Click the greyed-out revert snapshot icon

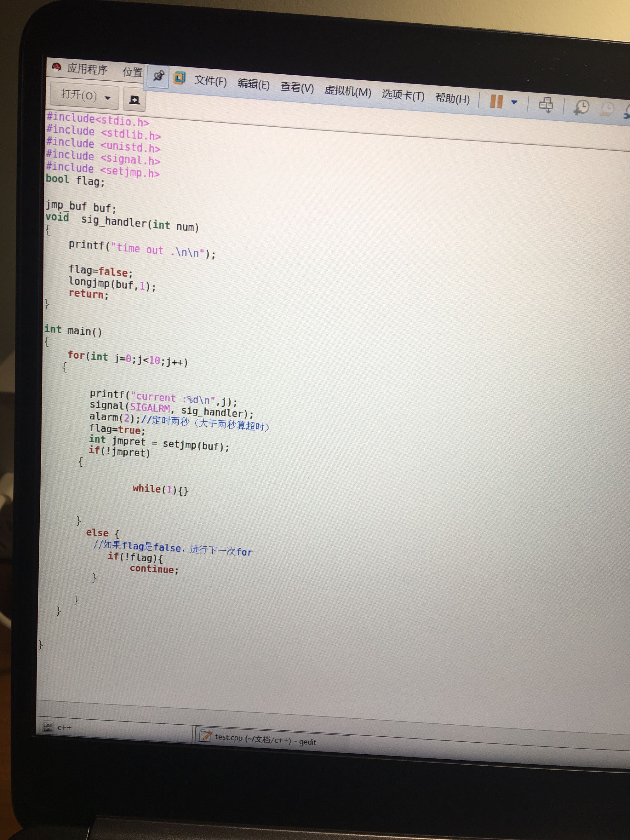coord(607,109)
